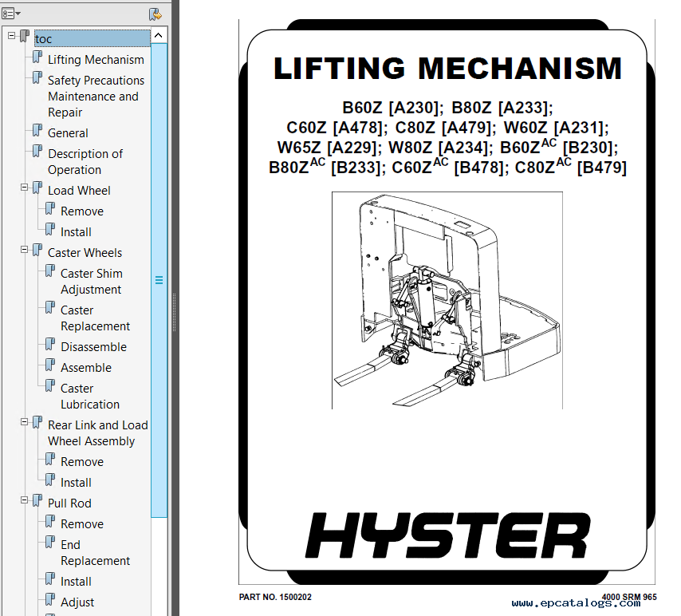Click the General bookmark icon

pyautogui.click(x=37, y=130)
